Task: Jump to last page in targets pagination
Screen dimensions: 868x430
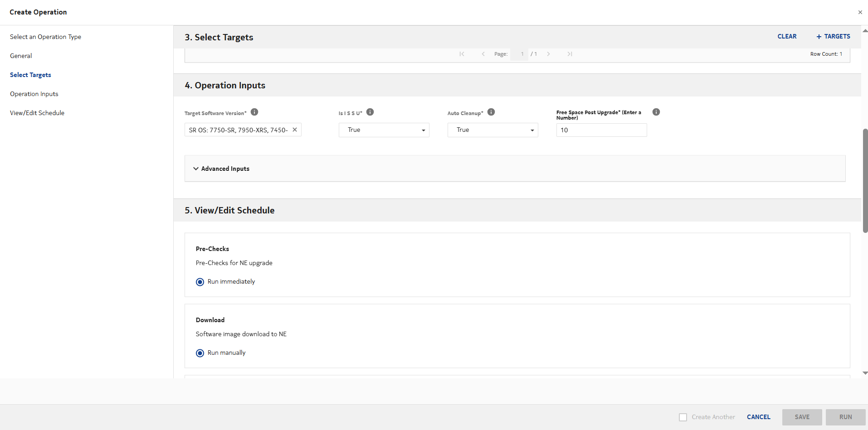Action: tap(570, 54)
